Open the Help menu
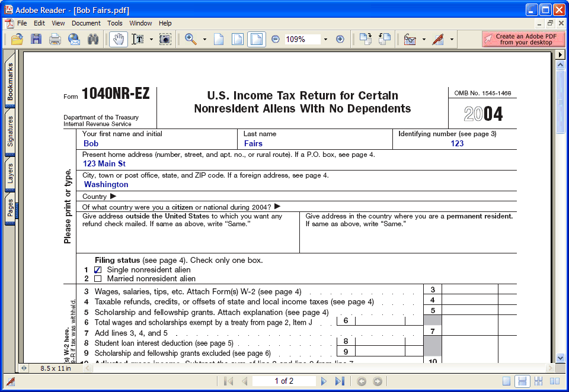Image resolution: width=569 pixels, height=392 pixels. click(165, 23)
